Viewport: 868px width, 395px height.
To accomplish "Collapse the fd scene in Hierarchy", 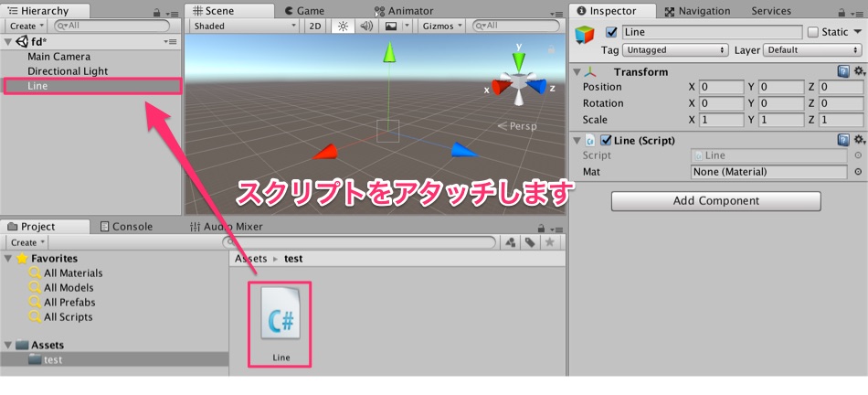I will pyautogui.click(x=7, y=41).
